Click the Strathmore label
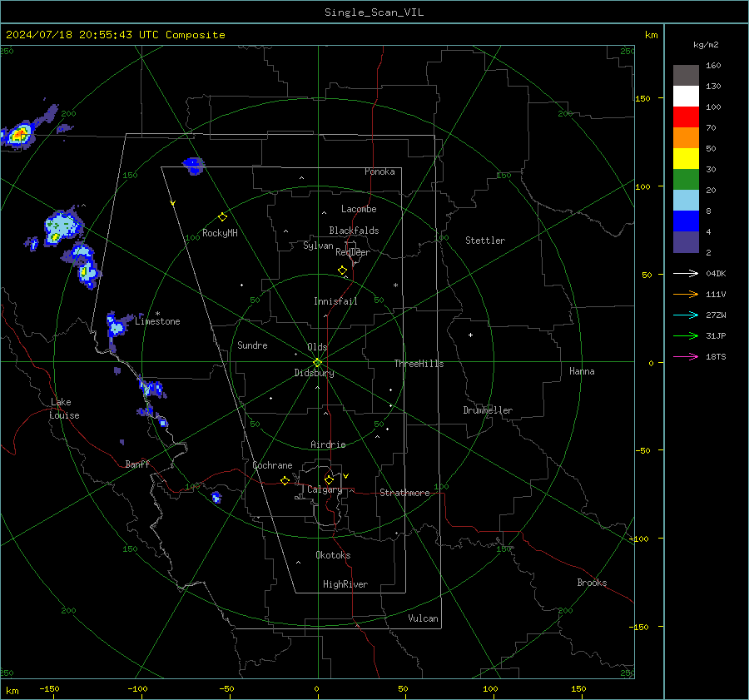Screen dimensions: 749x700 [404, 493]
